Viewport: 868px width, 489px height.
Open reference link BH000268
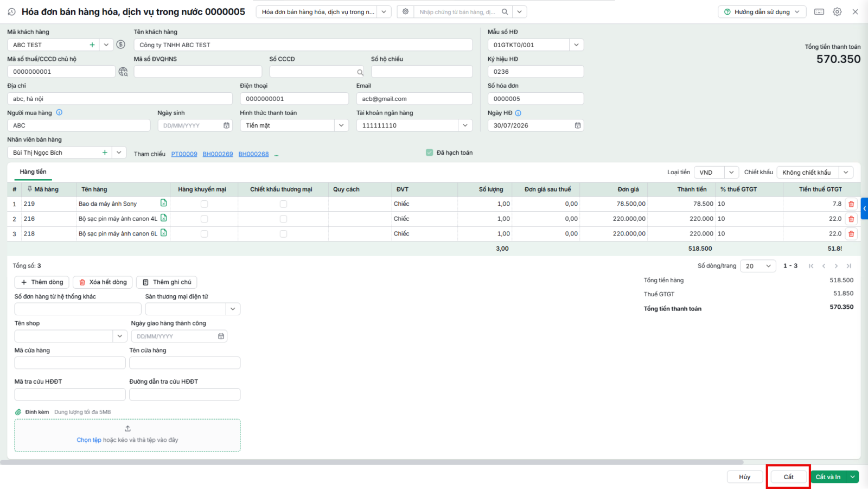(x=254, y=154)
